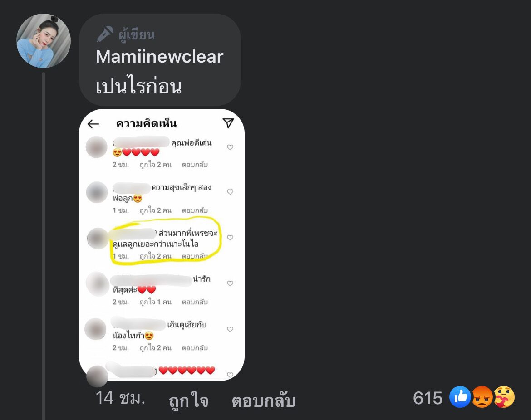Open the 615 reactions count
Image resolution: width=531 pixels, height=420 pixels.
(x=428, y=398)
